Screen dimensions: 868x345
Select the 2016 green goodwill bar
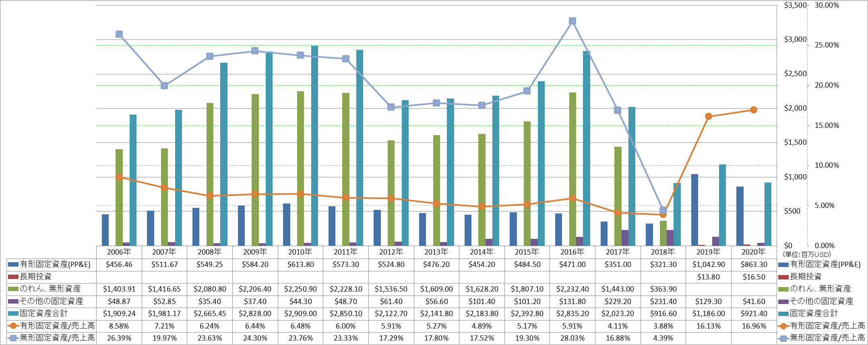(572, 169)
